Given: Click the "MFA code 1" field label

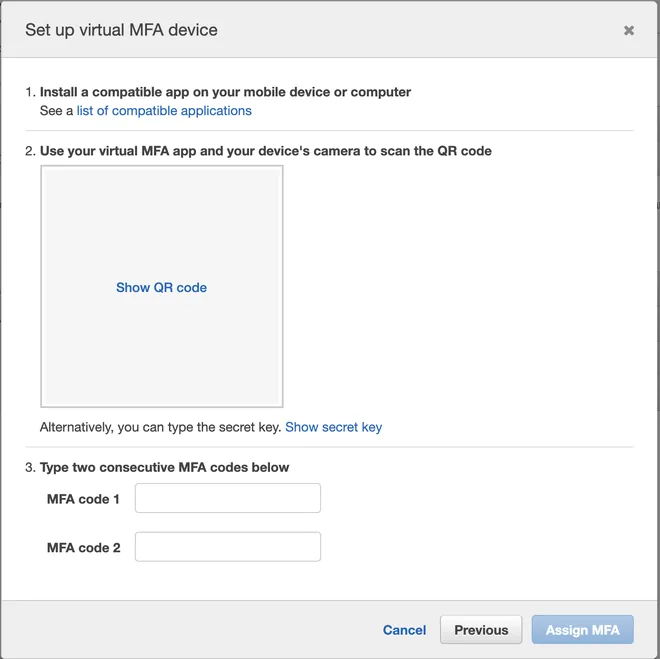Looking at the screenshot, I should click(83, 499).
